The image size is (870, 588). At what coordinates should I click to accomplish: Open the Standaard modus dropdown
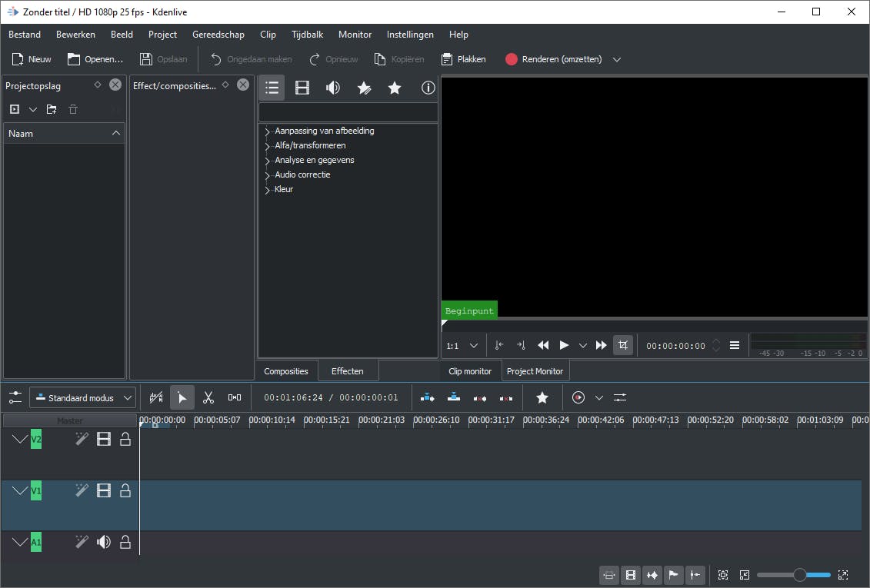pos(83,397)
